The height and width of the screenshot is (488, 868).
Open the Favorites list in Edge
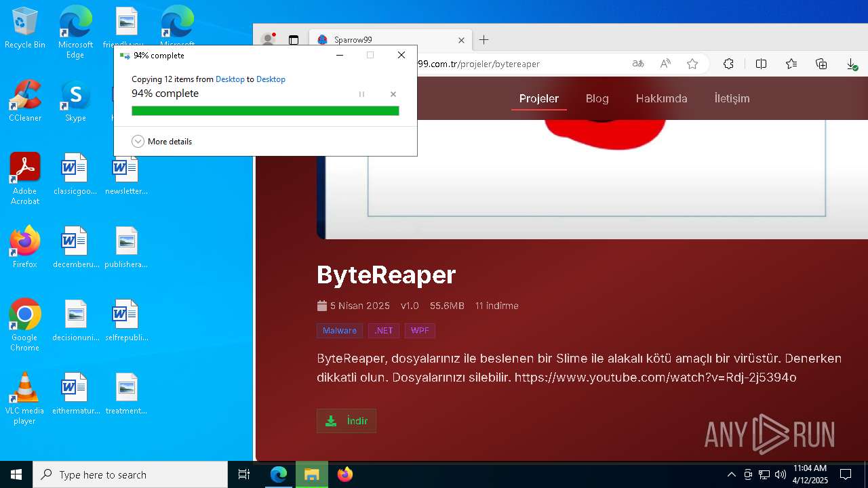pos(791,64)
